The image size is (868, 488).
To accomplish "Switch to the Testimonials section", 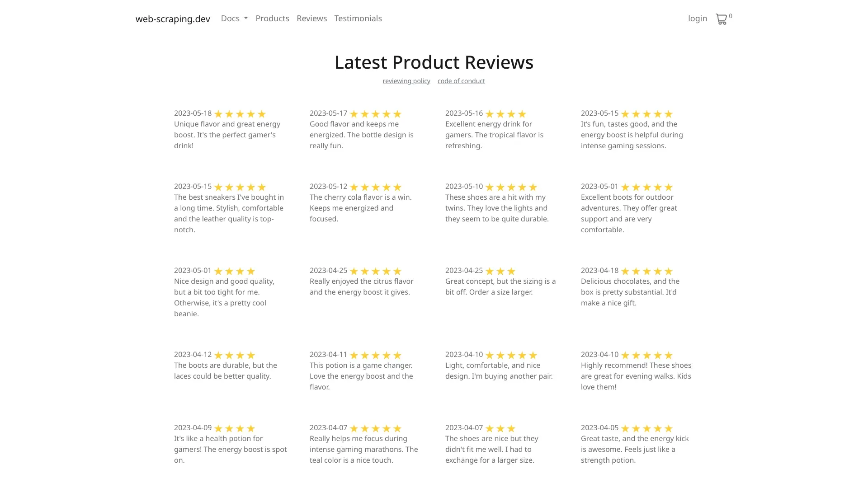I will [358, 19].
